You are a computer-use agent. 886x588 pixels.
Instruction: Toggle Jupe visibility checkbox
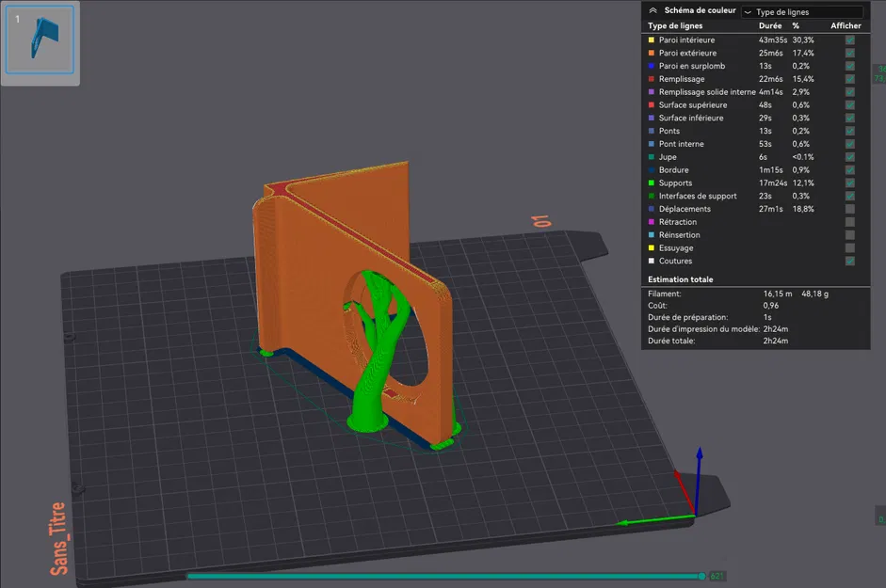click(x=850, y=157)
